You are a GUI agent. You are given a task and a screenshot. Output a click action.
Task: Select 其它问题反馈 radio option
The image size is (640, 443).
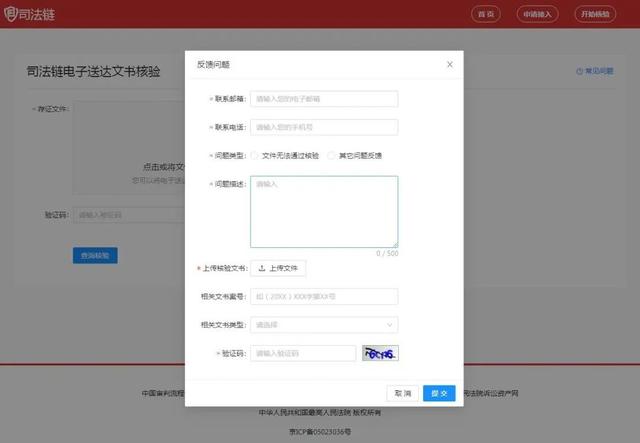pos(331,156)
